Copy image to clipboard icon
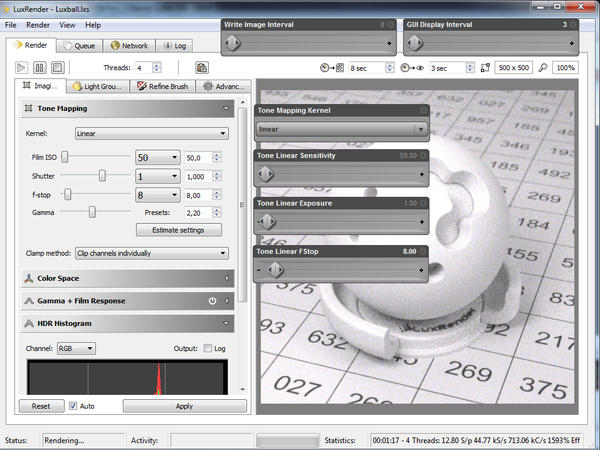 [x=202, y=68]
